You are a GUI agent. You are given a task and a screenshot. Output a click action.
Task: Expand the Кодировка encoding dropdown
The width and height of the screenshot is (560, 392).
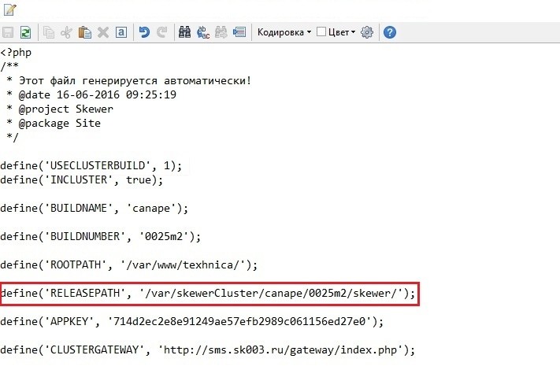(284, 32)
